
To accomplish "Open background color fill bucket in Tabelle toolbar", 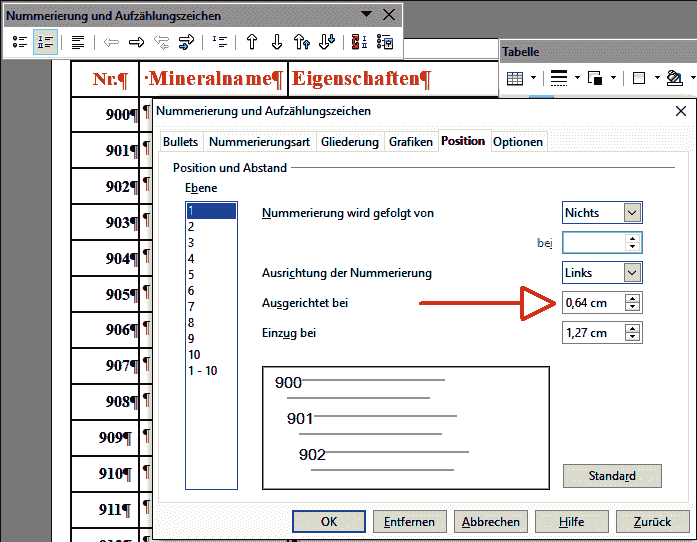I will pos(674,78).
